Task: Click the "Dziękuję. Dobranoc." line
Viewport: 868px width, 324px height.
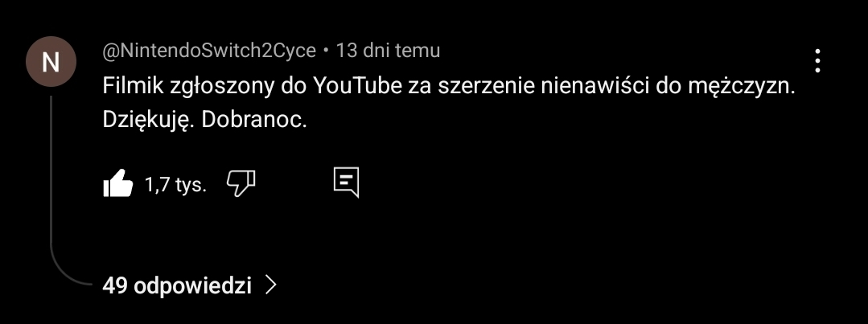Action: coord(205,121)
